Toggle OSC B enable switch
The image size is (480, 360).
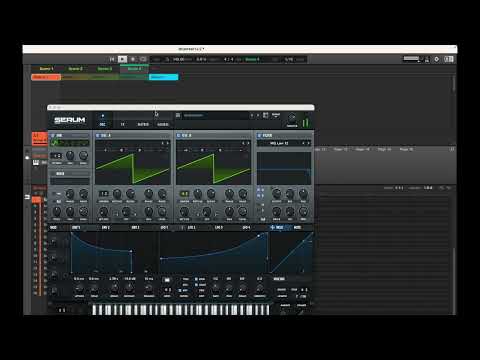(x=178, y=135)
